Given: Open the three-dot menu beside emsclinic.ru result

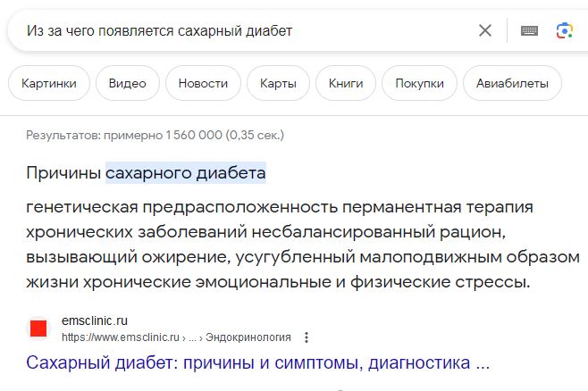Looking at the screenshot, I should point(307,337).
